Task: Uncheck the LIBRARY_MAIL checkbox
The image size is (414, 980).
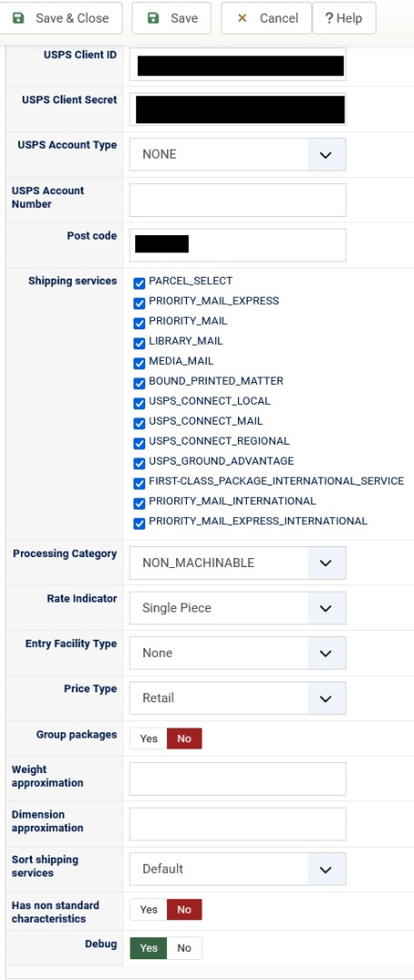Action: click(x=140, y=344)
